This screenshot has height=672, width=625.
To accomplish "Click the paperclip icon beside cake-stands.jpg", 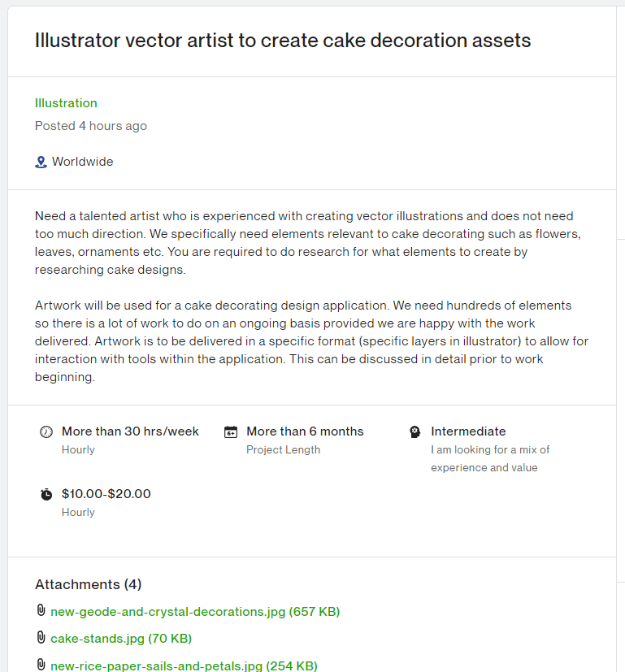I will click(40, 639).
